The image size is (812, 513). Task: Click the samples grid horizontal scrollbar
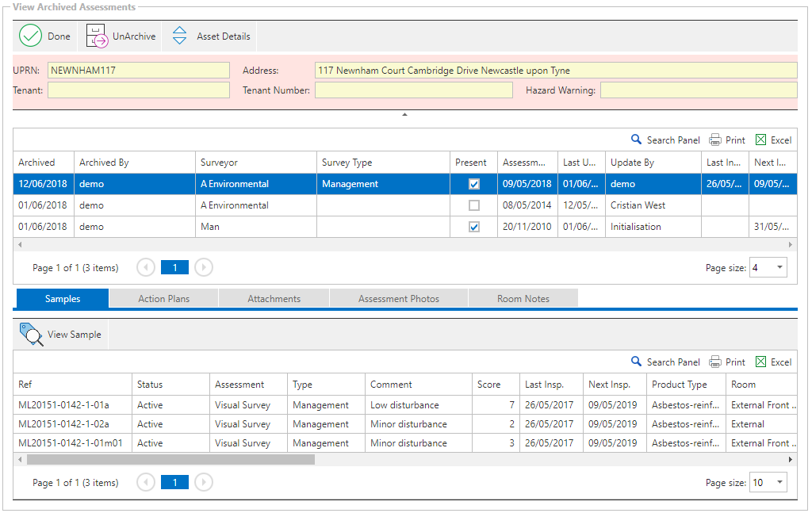tap(170, 459)
